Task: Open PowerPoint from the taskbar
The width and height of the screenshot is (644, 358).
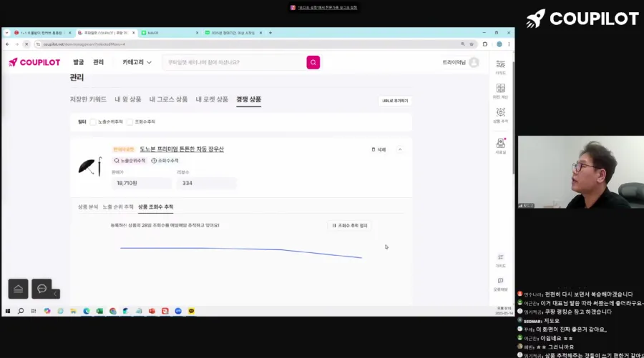Action: click(152, 312)
